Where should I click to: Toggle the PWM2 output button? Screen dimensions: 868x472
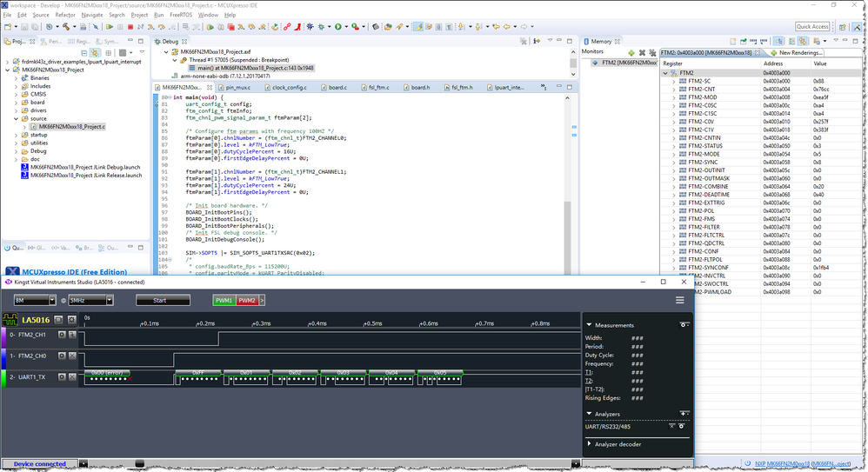247,300
